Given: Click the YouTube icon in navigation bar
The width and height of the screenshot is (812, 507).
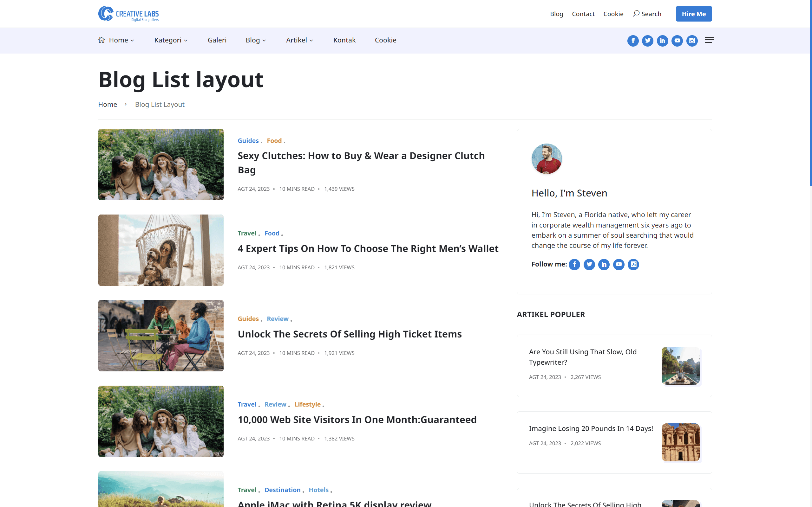Looking at the screenshot, I should click(x=677, y=41).
